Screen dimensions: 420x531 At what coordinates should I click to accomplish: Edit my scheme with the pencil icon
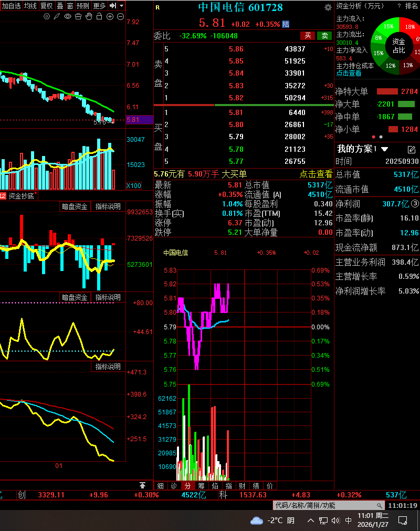[x=411, y=149]
